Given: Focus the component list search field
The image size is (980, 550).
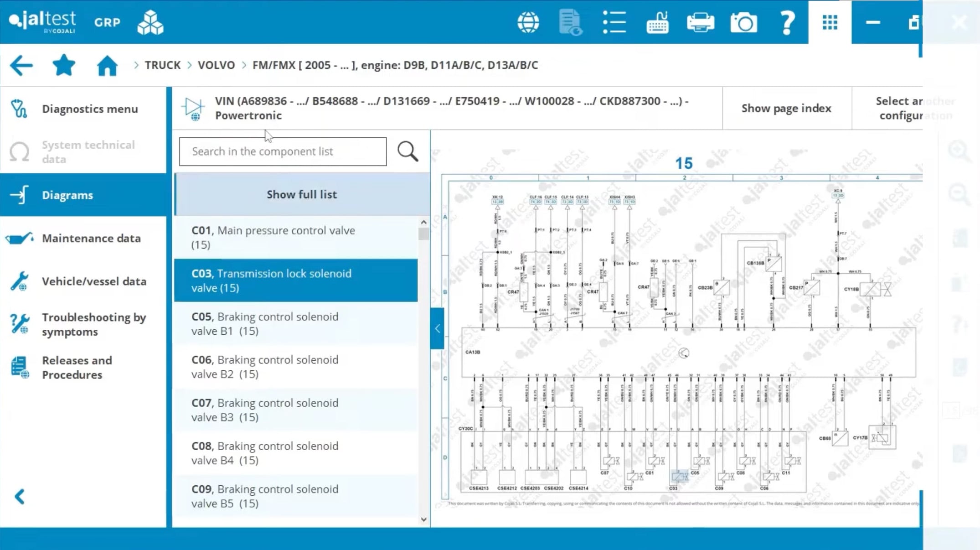Looking at the screenshot, I should click(x=283, y=151).
